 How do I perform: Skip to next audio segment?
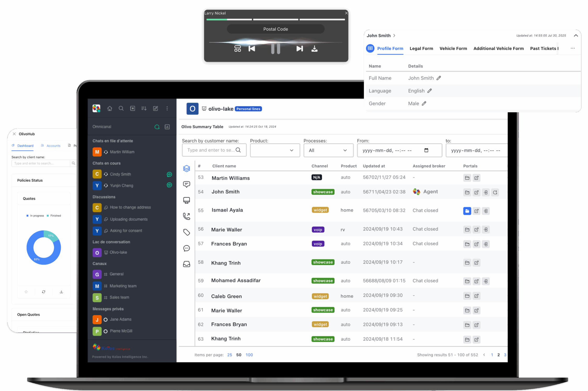[299, 49]
